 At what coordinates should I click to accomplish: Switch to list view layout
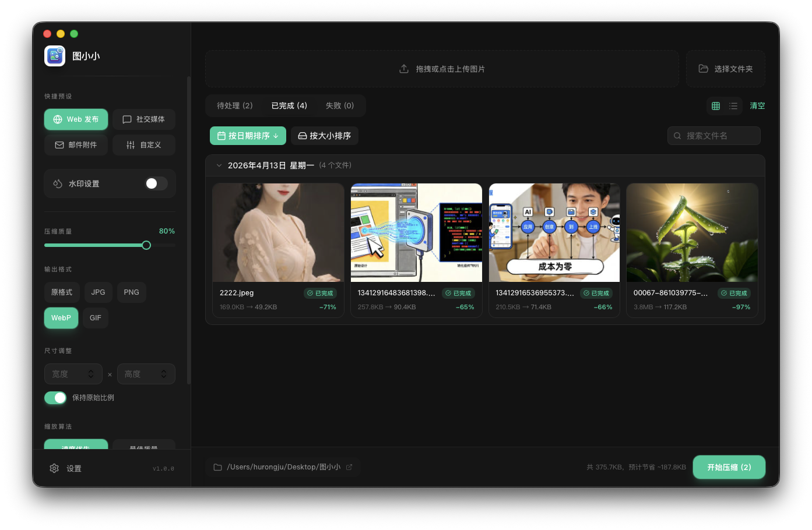[x=733, y=106]
